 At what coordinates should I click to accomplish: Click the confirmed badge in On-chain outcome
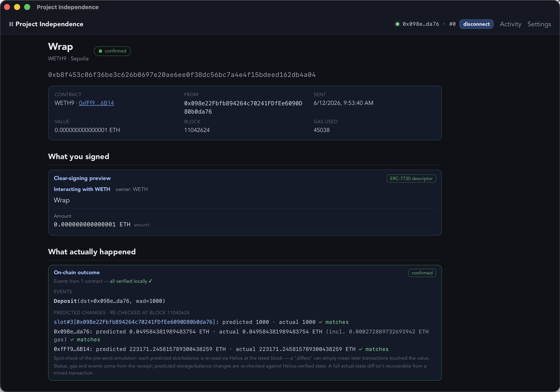click(x=422, y=273)
